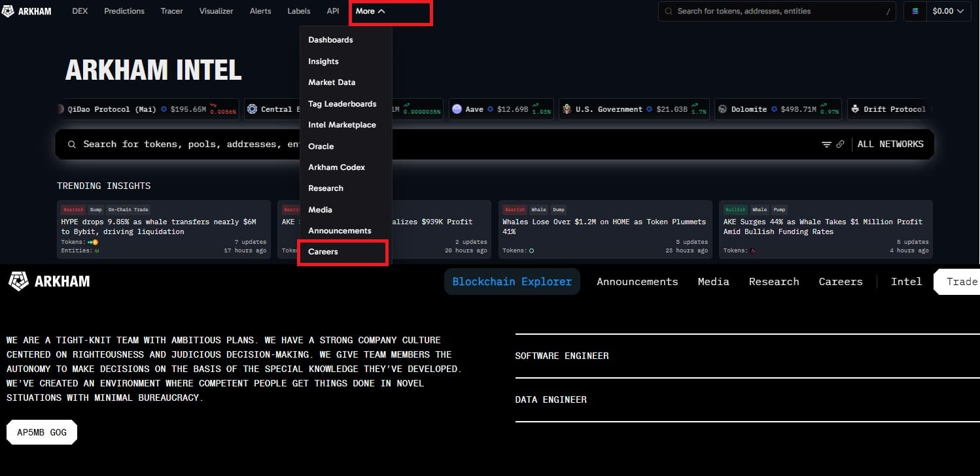Click the Drift Protocol icon in the ticker
This screenshot has height=476, width=980.
click(x=855, y=109)
